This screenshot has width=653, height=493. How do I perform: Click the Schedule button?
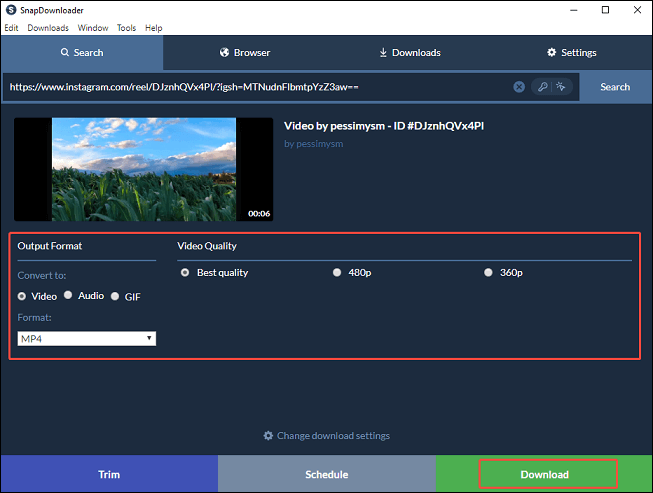click(326, 474)
